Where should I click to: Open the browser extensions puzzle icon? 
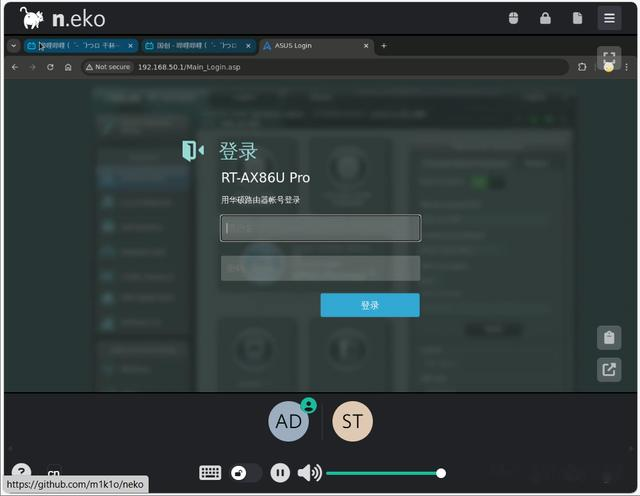coord(582,67)
